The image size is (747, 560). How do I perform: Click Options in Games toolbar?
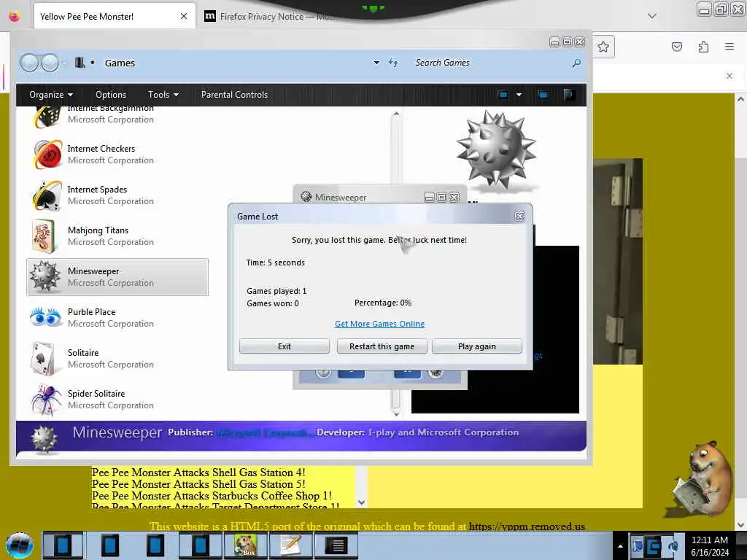point(111,95)
